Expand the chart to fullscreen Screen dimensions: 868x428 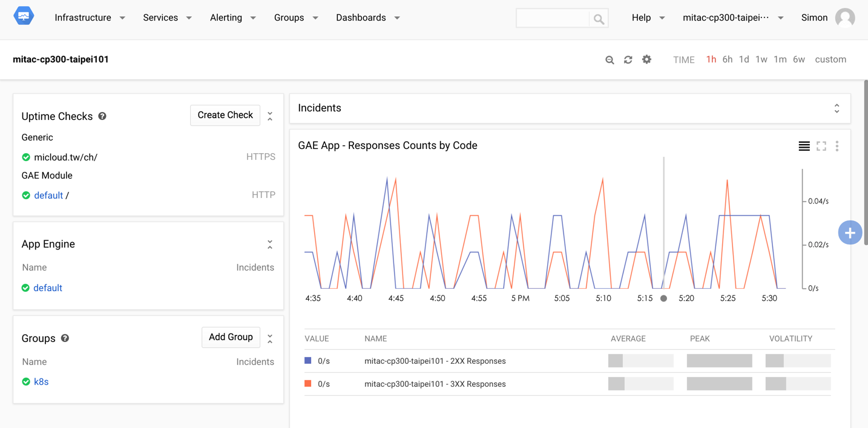click(x=821, y=146)
